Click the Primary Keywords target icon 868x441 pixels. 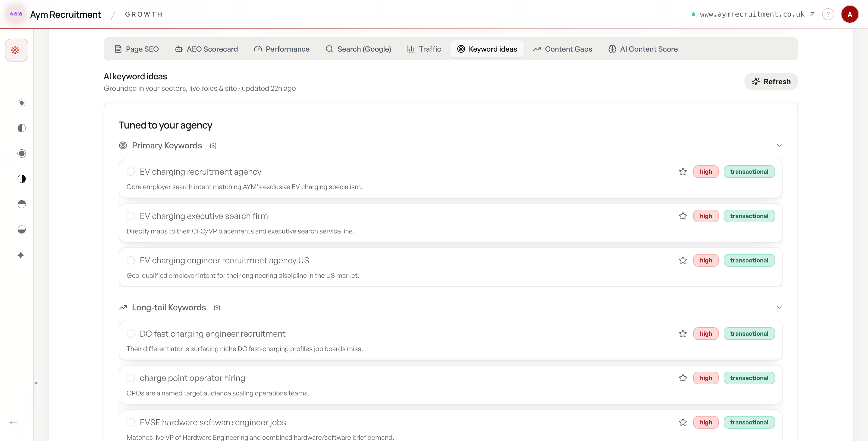123,145
